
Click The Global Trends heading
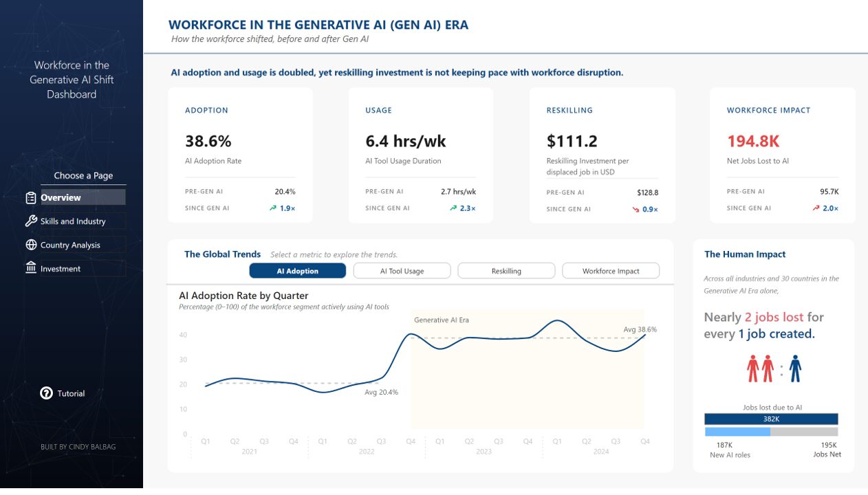click(x=222, y=254)
